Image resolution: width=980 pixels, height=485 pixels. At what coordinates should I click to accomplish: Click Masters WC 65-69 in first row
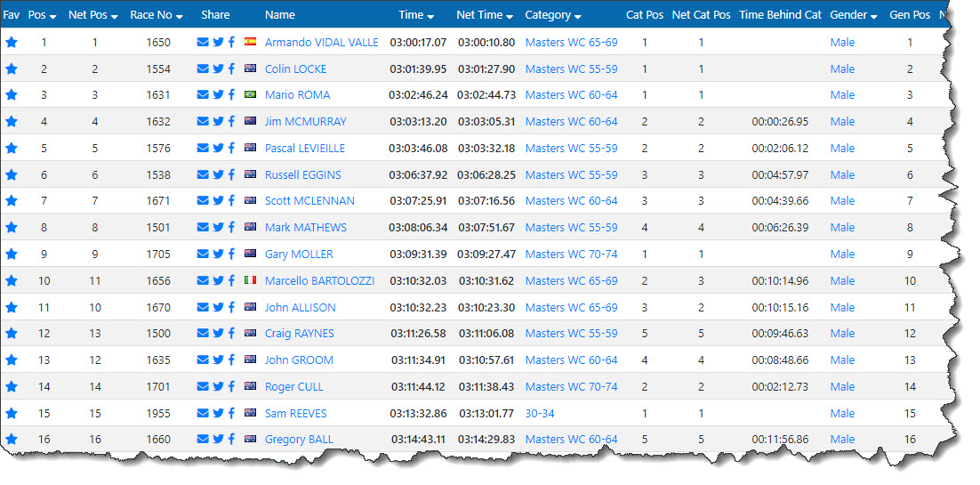pos(571,43)
